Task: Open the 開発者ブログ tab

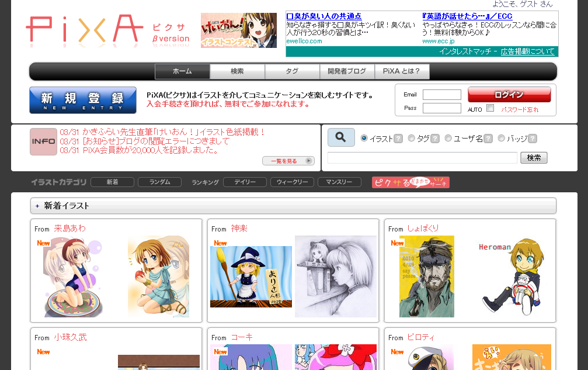Action: pos(347,71)
